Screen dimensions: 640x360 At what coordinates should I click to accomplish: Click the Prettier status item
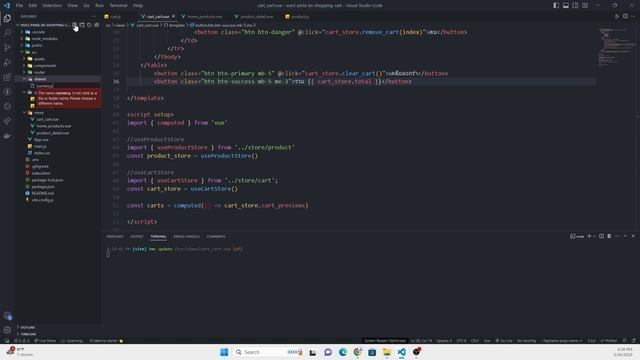609,340
